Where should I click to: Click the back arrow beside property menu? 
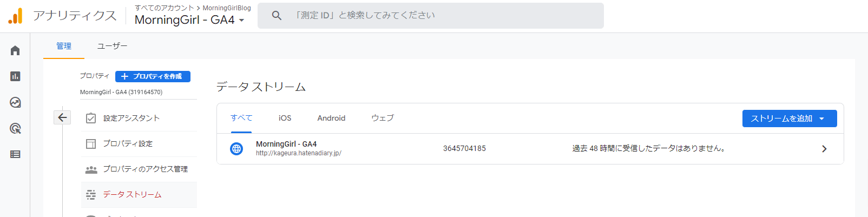pos(62,117)
